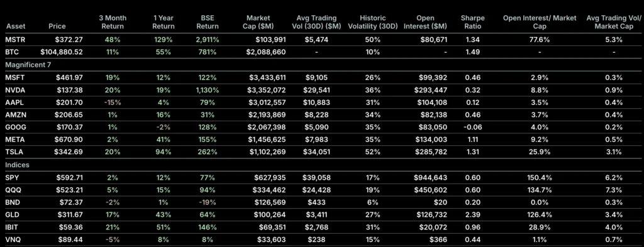Click the Open Interest/ Market Cap header
This screenshot has width=644, height=247.
pos(540,22)
